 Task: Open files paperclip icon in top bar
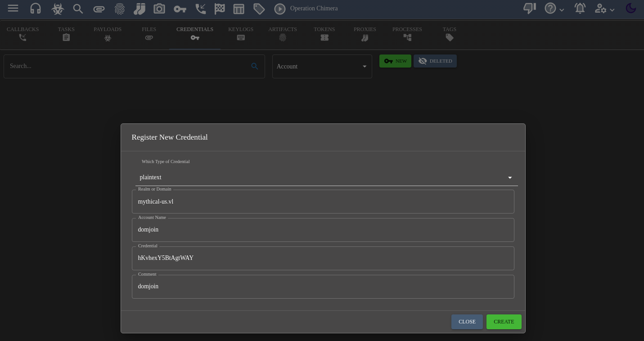tap(99, 9)
